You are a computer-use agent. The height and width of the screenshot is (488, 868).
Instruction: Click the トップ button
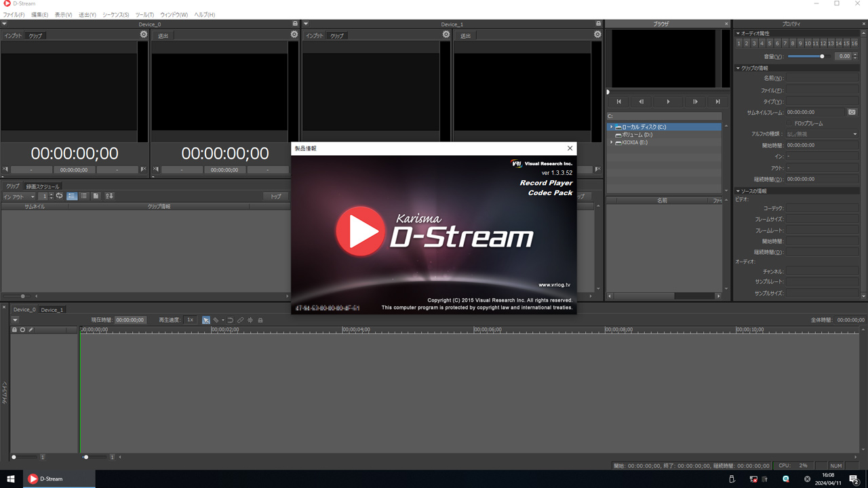(276, 197)
